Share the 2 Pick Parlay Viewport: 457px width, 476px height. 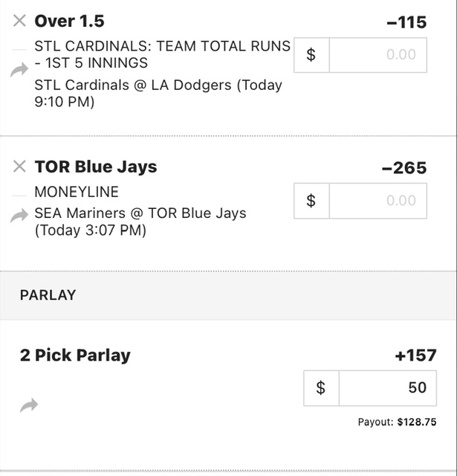(x=29, y=405)
